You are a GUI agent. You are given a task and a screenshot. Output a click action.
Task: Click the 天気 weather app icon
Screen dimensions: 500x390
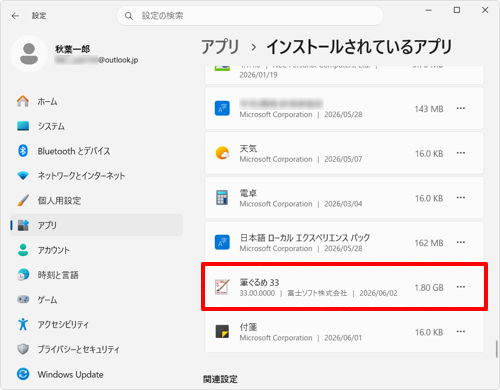(222, 153)
